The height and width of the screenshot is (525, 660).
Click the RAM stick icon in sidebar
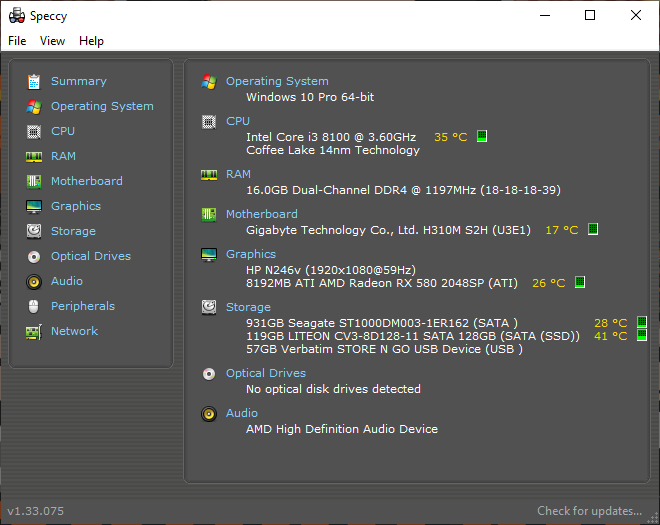point(34,157)
